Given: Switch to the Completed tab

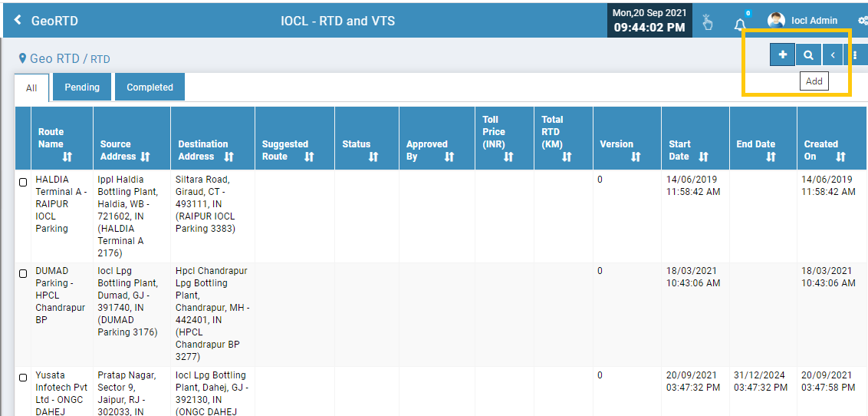Looking at the screenshot, I should pyautogui.click(x=150, y=87).
